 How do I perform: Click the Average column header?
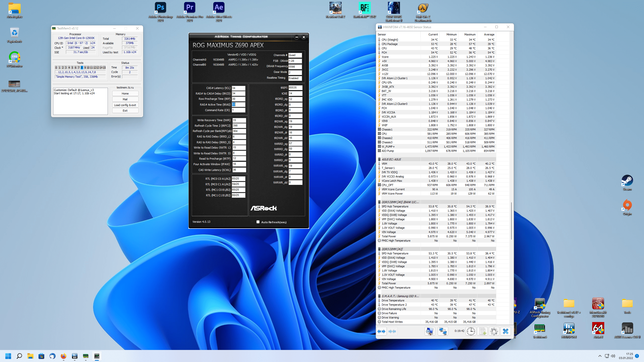click(487, 34)
